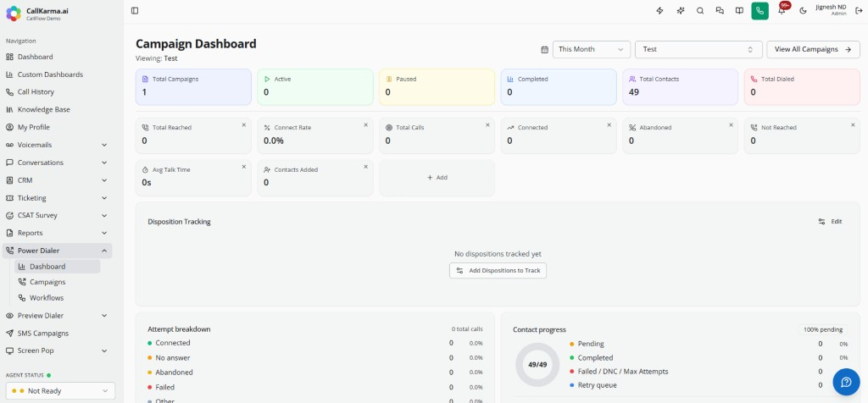868x403 pixels.
Task: Click the red Failed legend dot
Action: pyautogui.click(x=149, y=388)
